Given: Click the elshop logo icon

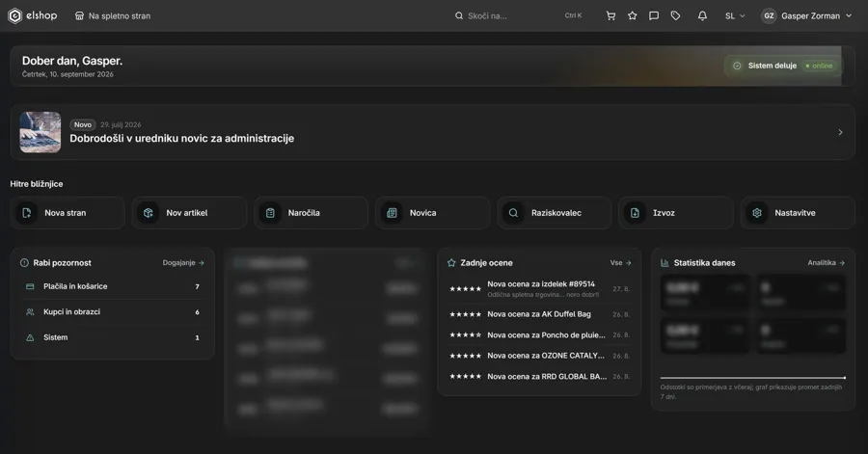Looking at the screenshot, I should [x=14, y=16].
